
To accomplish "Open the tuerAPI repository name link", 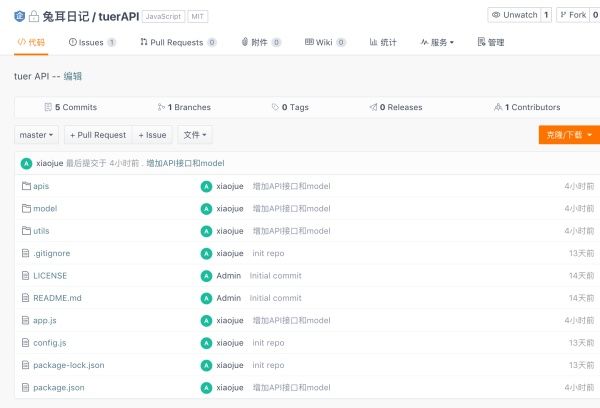I will point(119,16).
